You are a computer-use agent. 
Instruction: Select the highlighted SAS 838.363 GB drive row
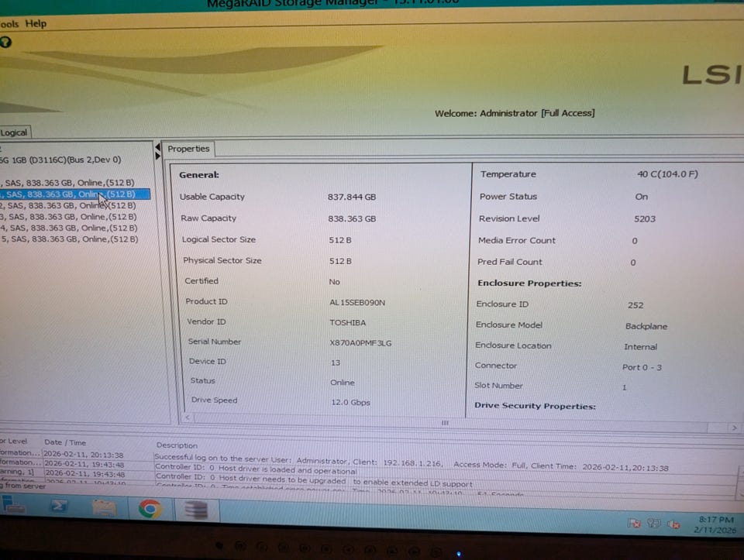(75, 194)
